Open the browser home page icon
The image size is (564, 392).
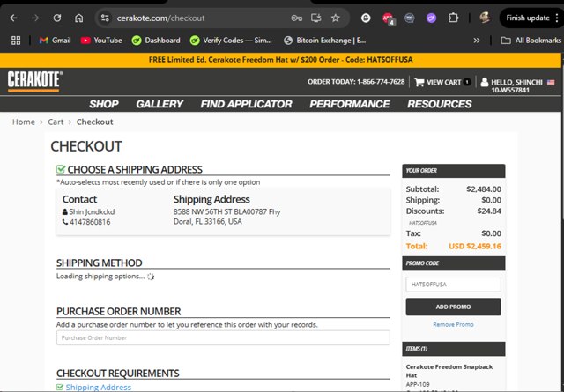pyautogui.click(x=78, y=18)
